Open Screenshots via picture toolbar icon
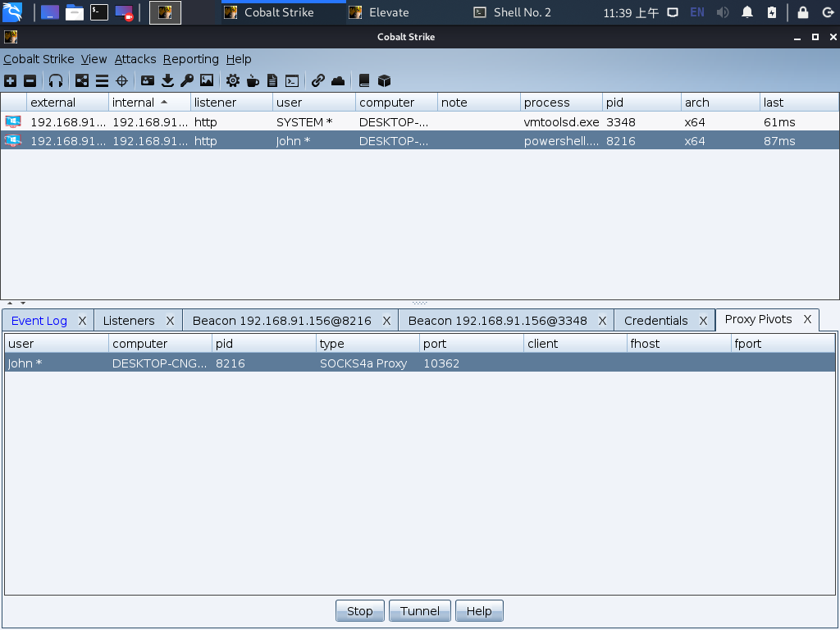This screenshot has height=630, width=840. (207, 80)
